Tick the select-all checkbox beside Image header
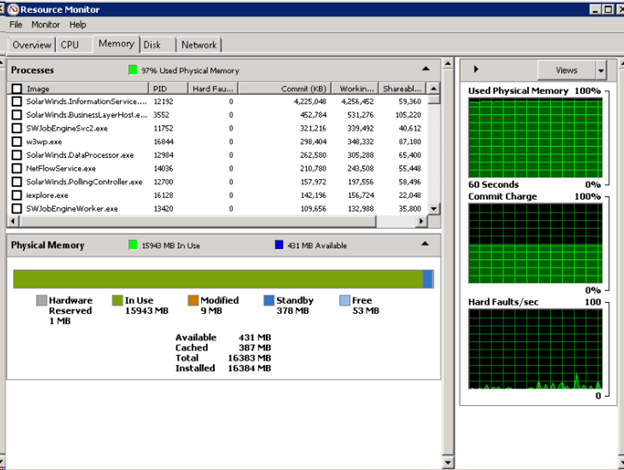 (17, 88)
